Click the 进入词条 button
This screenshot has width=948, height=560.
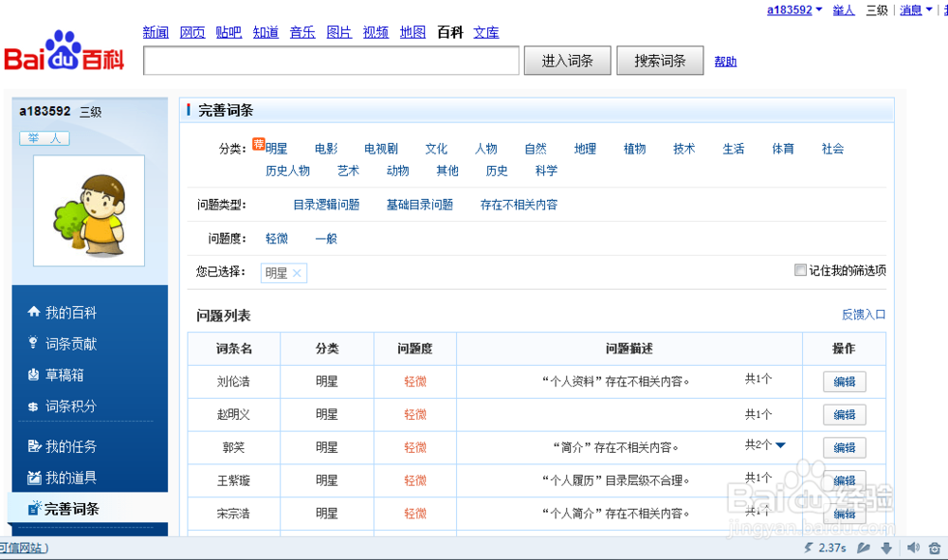tap(567, 61)
